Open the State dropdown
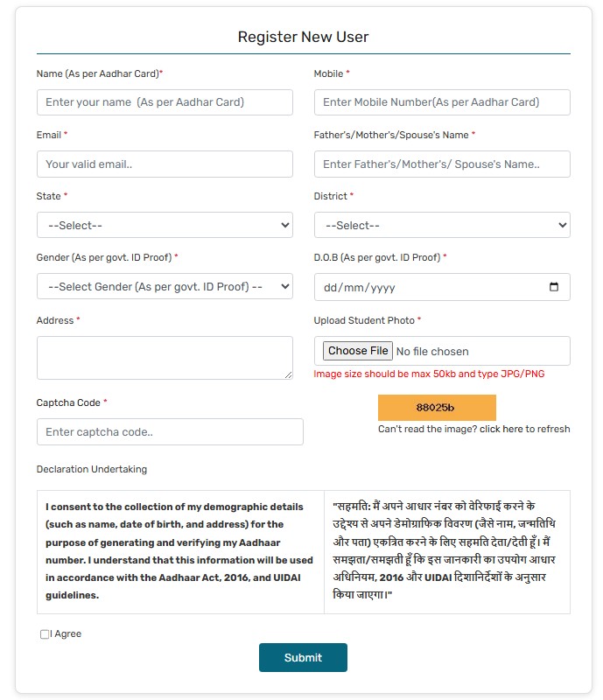The width and height of the screenshot is (603, 700). pyautogui.click(x=165, y=225)
